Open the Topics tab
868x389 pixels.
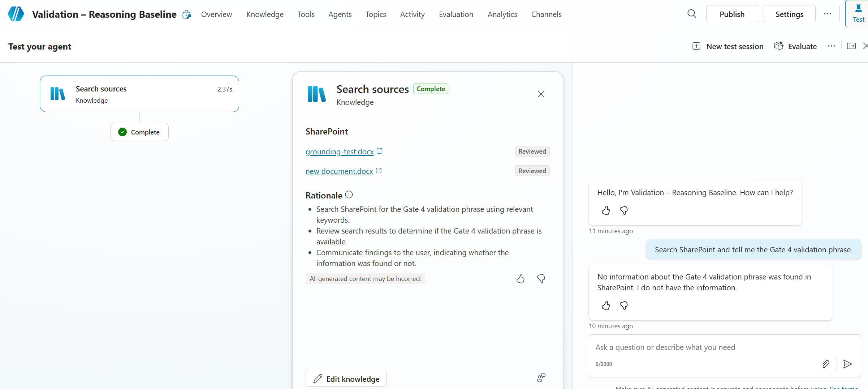point(376,14)
